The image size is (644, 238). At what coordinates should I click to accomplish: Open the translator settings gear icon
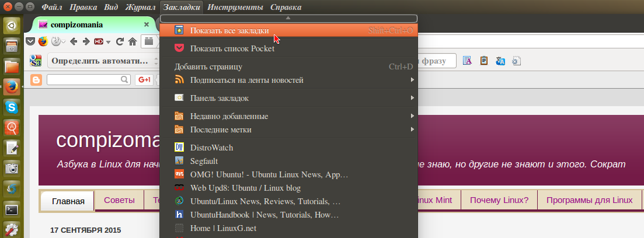(x=516, y=61)
